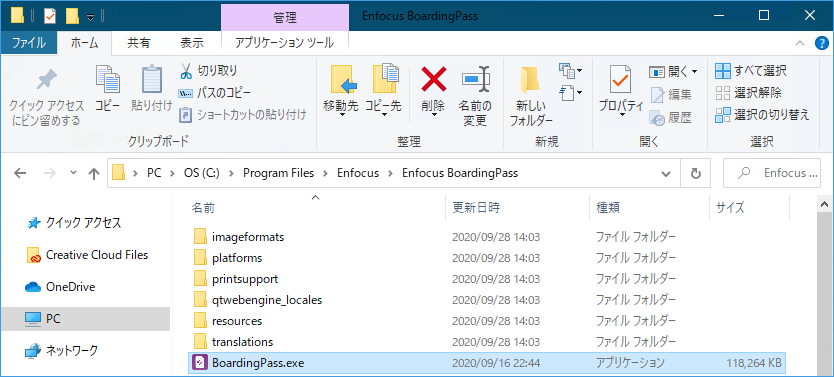
Task: Click the scrollbar up arrow
Action: (825, 204)
